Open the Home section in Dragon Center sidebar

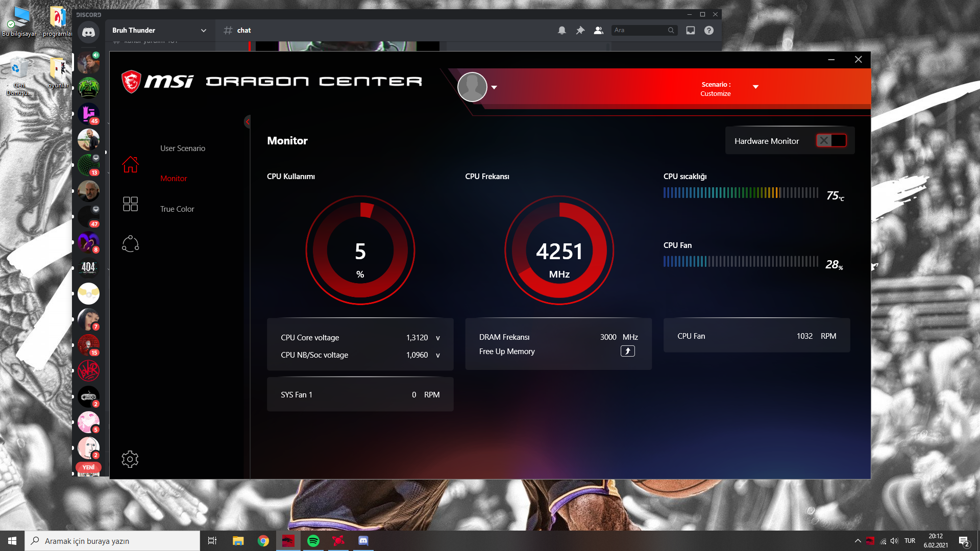coord(130,164)
